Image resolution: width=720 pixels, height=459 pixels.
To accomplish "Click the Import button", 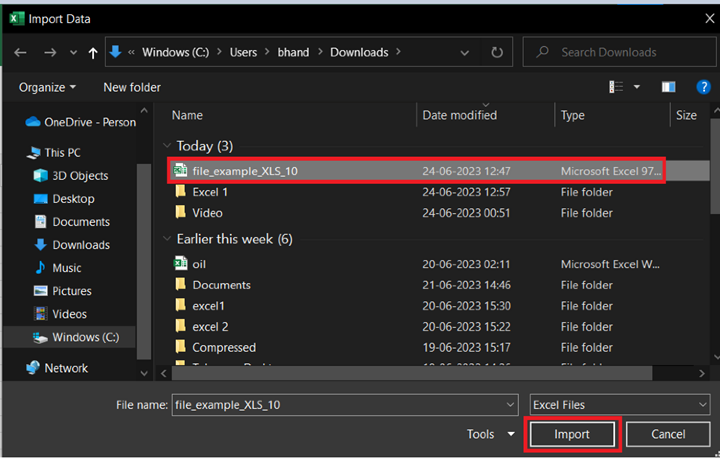I will pyautogui.click(x=572, y=435).
